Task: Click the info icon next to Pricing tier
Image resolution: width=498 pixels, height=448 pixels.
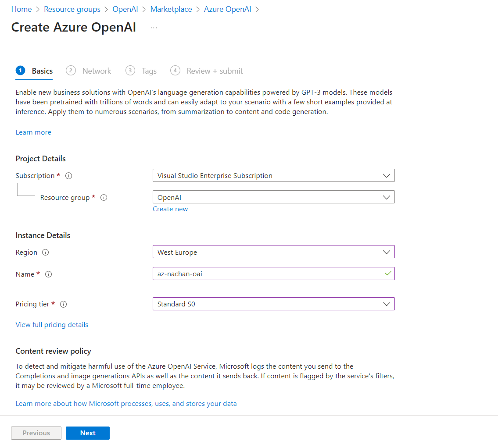Action: pyautogui.click(x=63, y=304)
